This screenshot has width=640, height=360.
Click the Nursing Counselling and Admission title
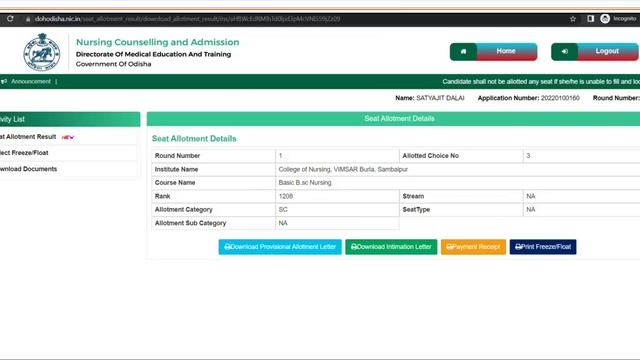158,42
